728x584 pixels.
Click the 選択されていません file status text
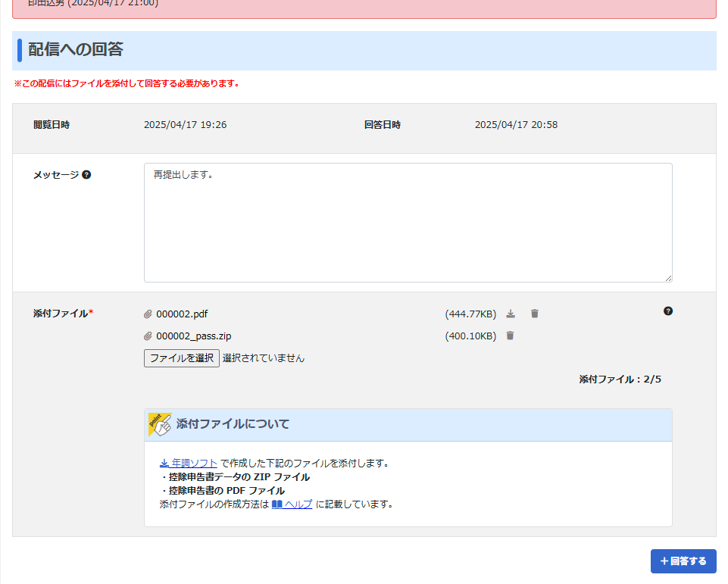coord(264,358)
